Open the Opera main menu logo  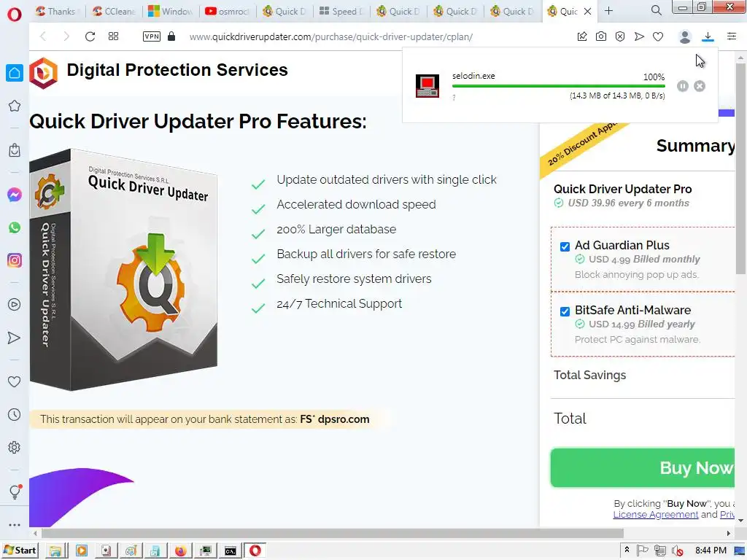pyautogui.click(x=15, y=15)
